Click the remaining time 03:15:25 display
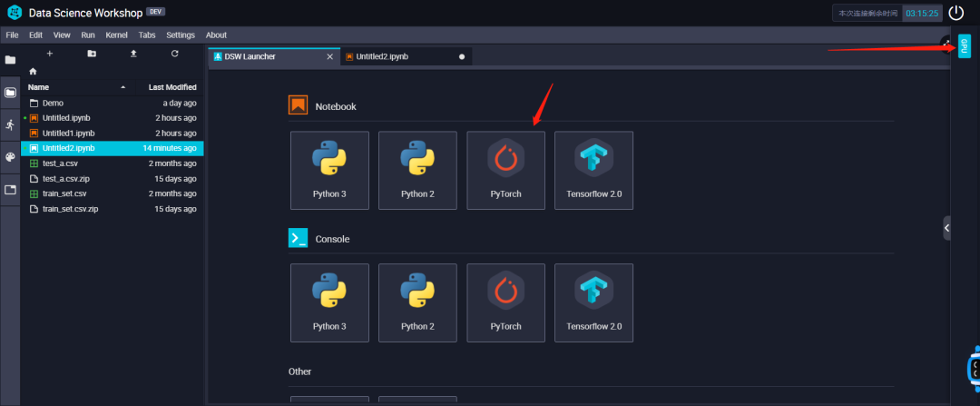980x406 pixels. point(923,13)
